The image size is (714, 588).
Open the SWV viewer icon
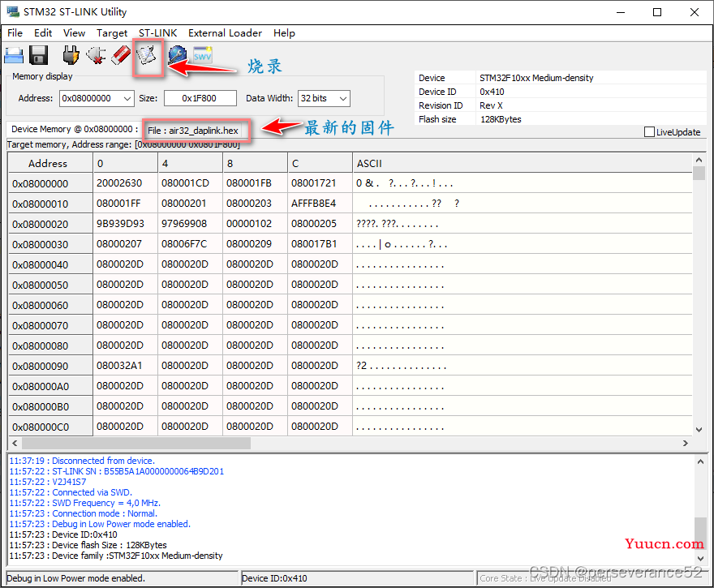[202, 55]
